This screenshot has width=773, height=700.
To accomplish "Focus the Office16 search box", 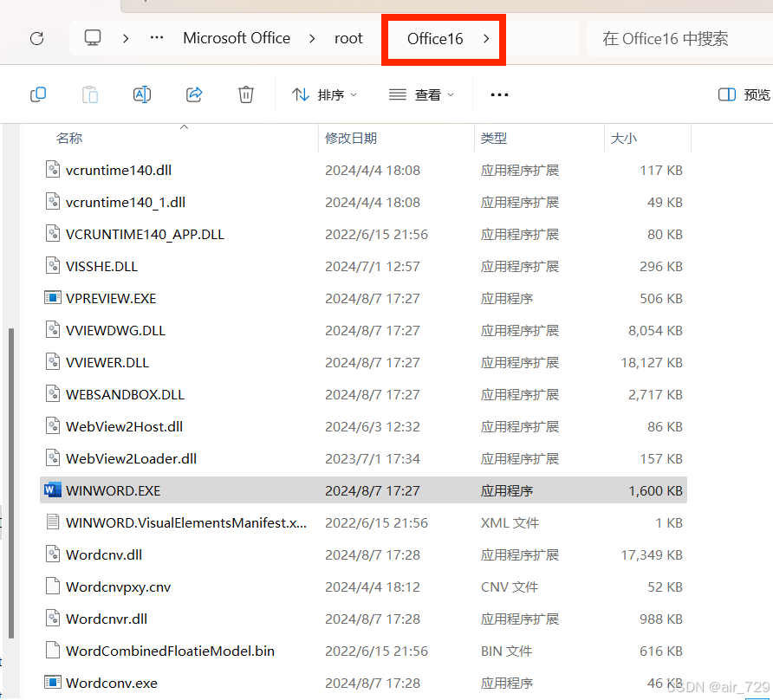I will [x=680, y=38].
